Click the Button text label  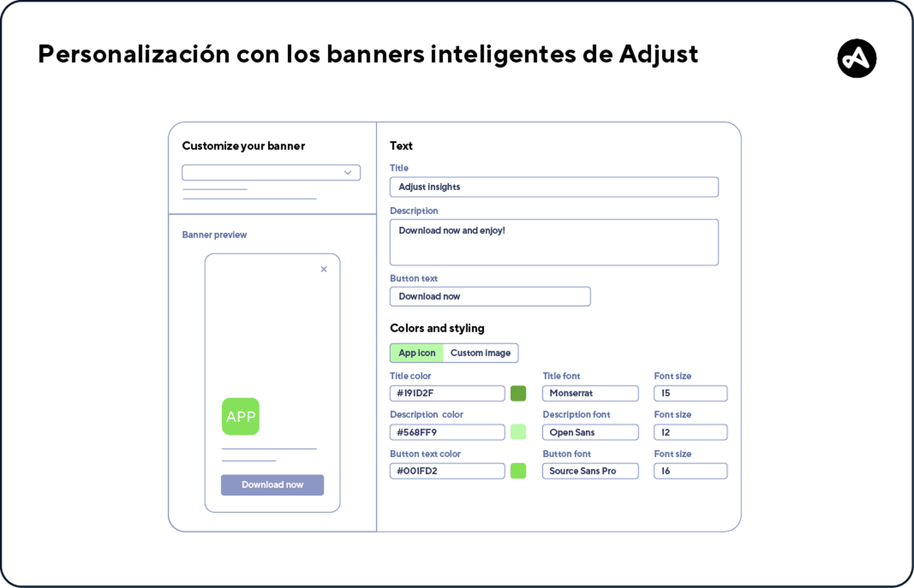(x=414, y=278)
